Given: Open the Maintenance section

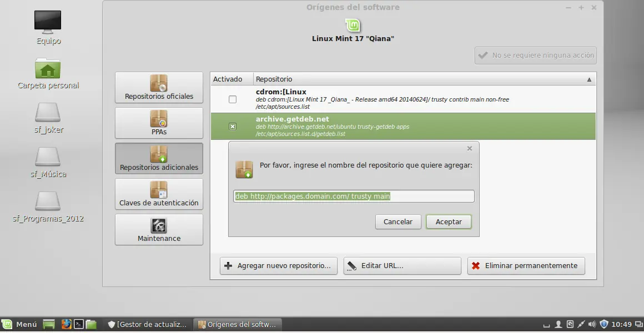Looking at the screenshot, I should tap(159, 230).
